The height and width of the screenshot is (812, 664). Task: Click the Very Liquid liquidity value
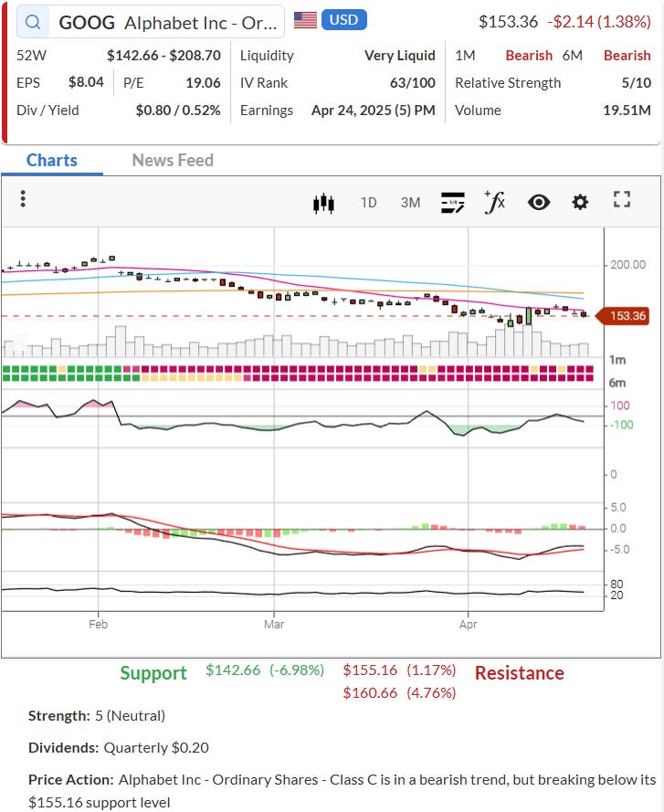(400, 56)
